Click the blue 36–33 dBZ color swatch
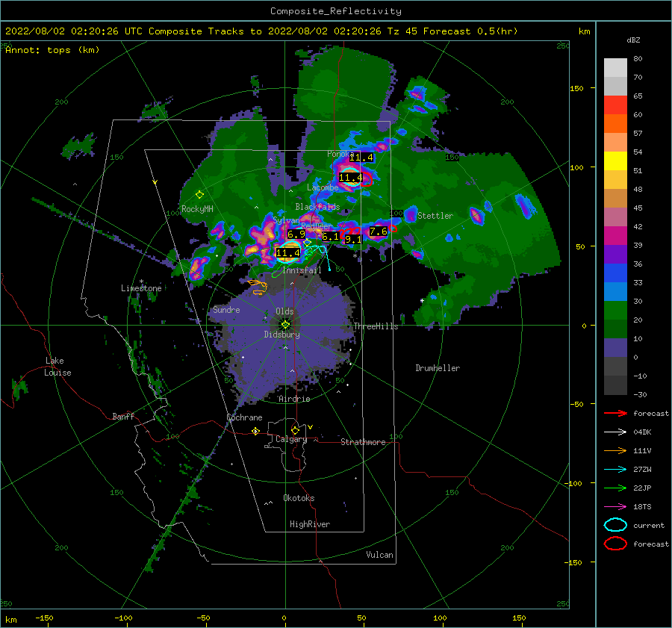672x628 pixels. 615,273
